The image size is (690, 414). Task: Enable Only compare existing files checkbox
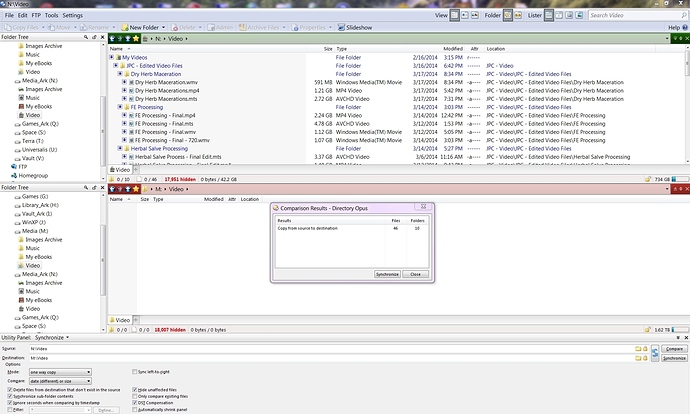135,396
